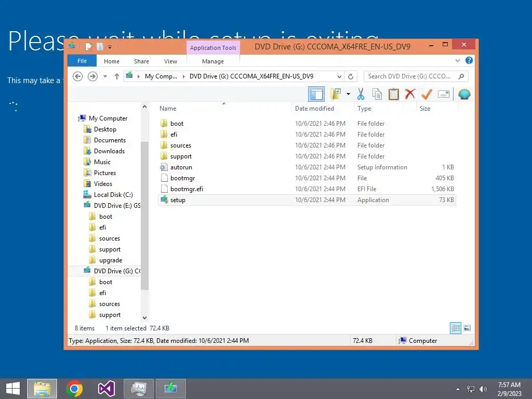Select the autorun setup information file
Image resolution: width=532 pixels, height=399 pixels.
pyautogui.click(x=307, y=167)
